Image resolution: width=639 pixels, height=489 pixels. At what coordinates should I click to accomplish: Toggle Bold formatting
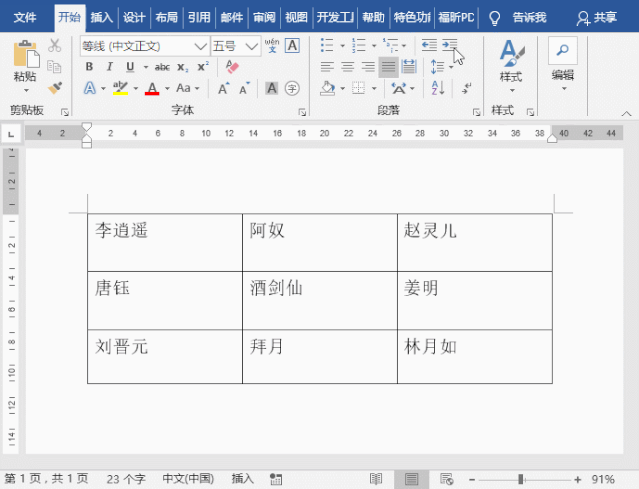click(89, 67)
